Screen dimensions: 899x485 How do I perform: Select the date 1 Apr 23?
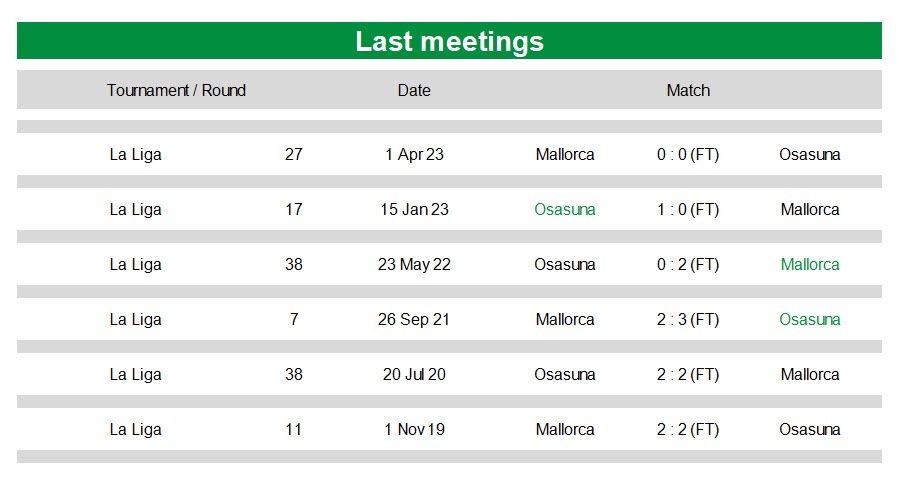(414, 154)
